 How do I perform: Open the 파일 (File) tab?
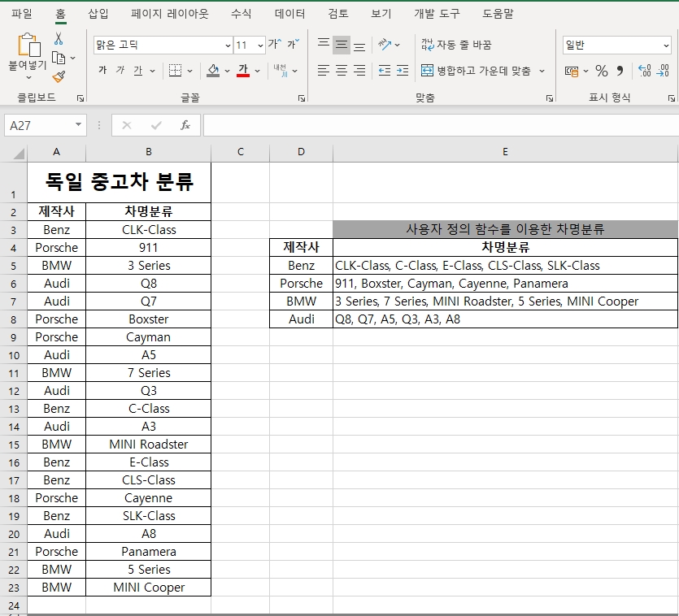pos(22,14)
